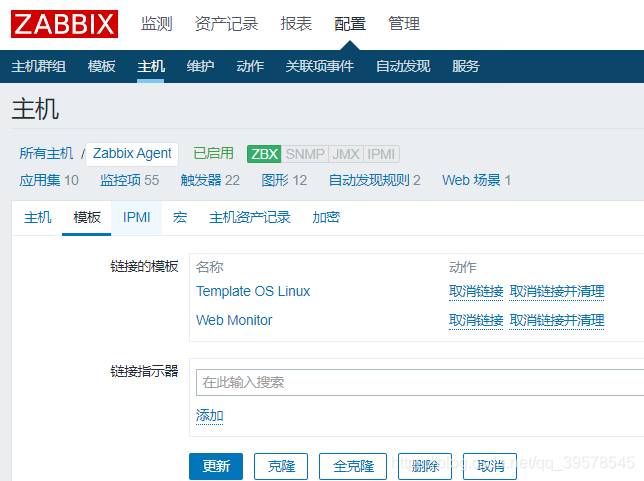Click the 链接指示器 field label

pos(144,371)
